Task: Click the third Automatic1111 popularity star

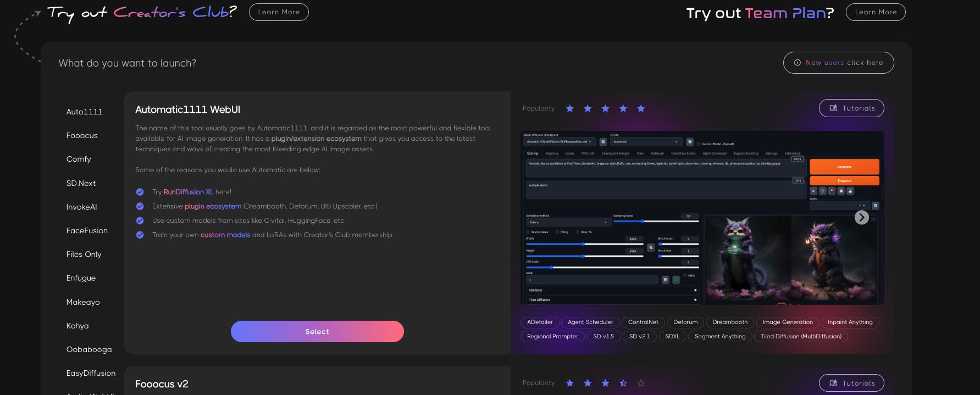Action: pos(605,108)
